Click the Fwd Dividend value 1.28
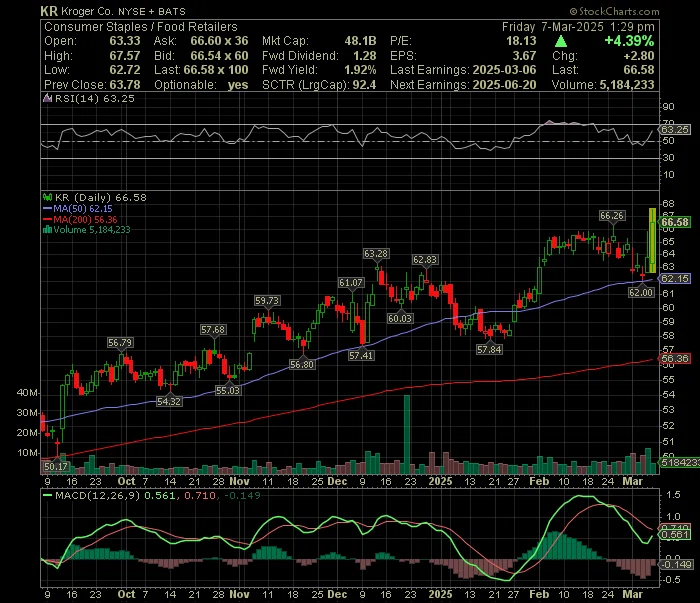The height and width of the screenshot is (603, 700). pyautogui.click(x=365, y=56)
